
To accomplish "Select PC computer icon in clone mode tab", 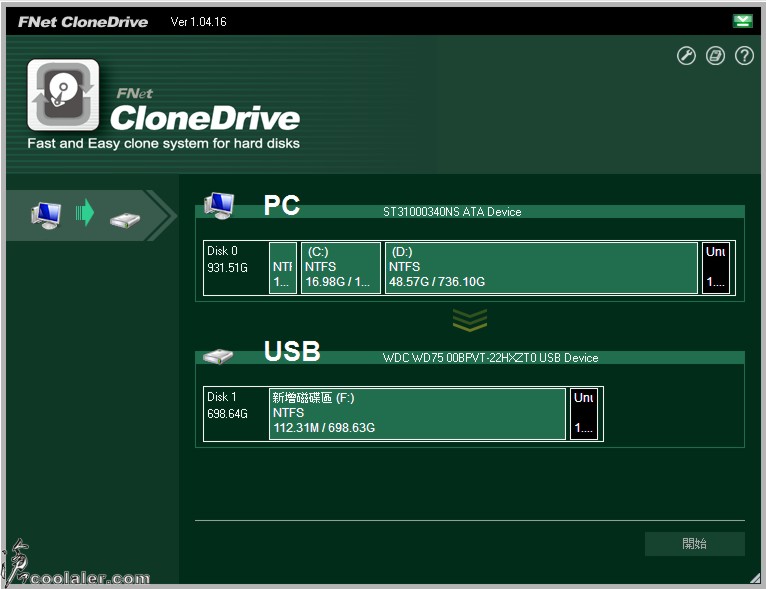I will pos(46,215).
